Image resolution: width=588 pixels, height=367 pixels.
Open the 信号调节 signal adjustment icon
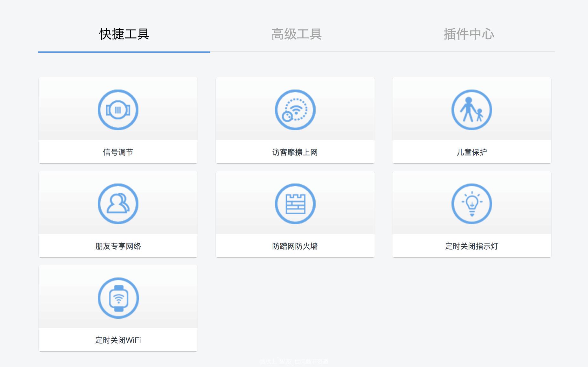118,109
